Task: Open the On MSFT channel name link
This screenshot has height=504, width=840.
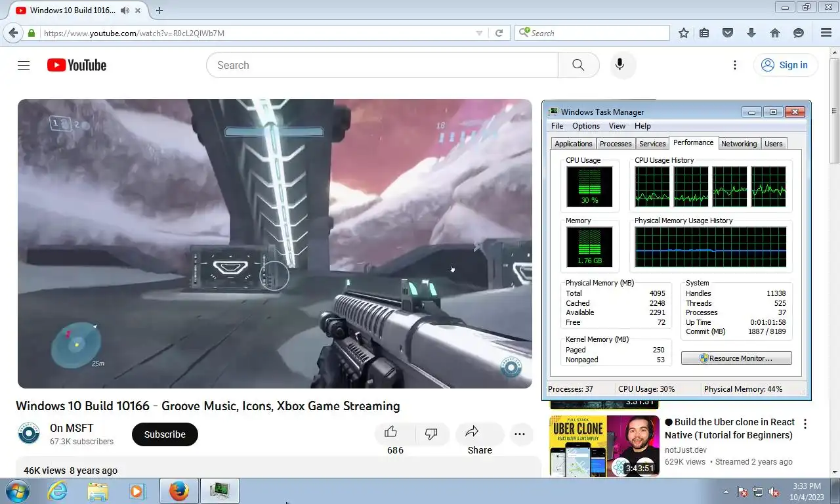Action: [72, 429]
